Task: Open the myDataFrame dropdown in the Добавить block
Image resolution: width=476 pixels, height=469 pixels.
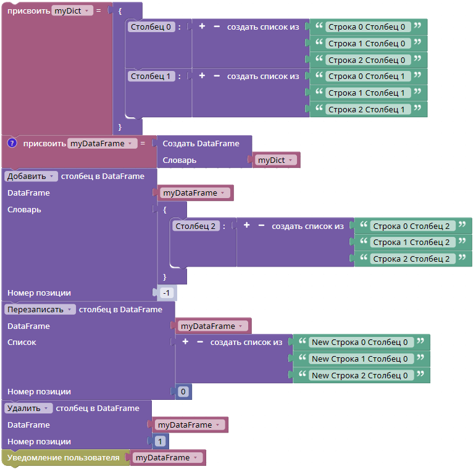Action: pyautogui.click(x=194, y=193)
